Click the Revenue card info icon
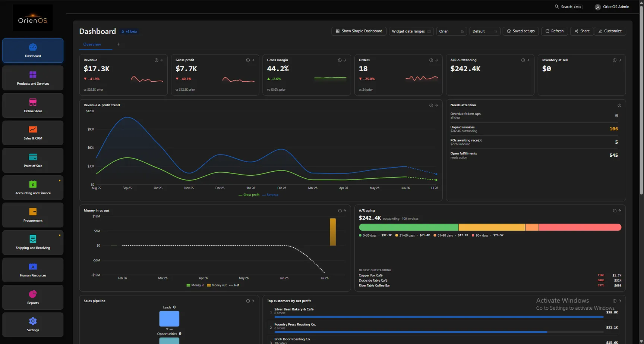 (x=156, y=60)
